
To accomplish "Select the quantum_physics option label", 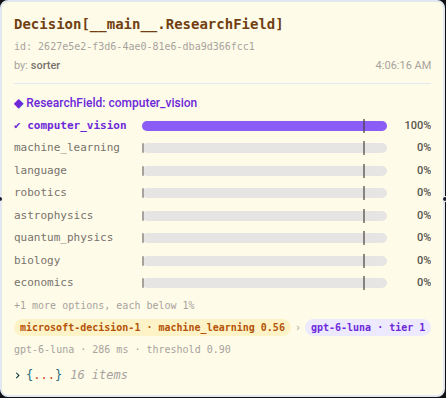I will (x=63, y=238).
